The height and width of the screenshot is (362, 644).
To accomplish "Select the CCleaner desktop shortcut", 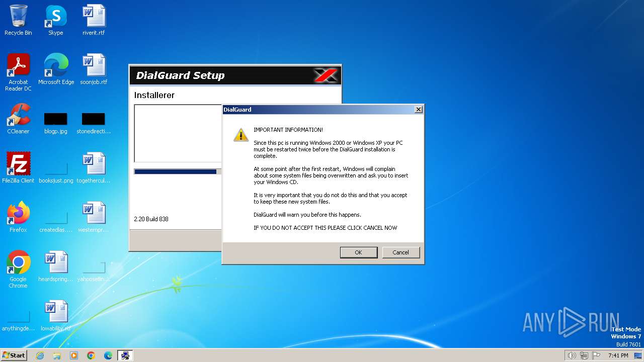I will click(18, 119).
